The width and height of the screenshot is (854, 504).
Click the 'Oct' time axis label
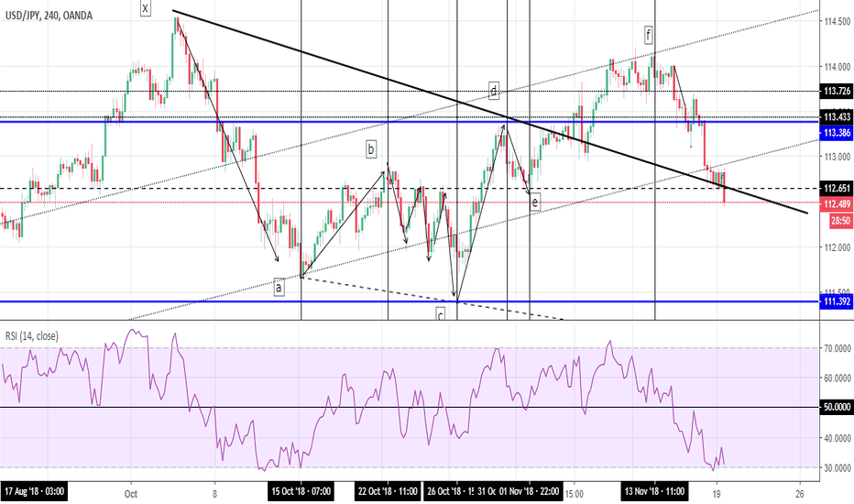pyautogui.click(x=131, y=494)
